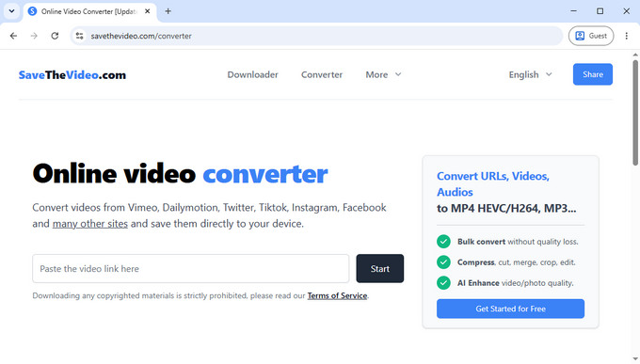Screen dimensions: 640x364
Task: Expand the More dropdown menu
Action: tap(383, 74)
